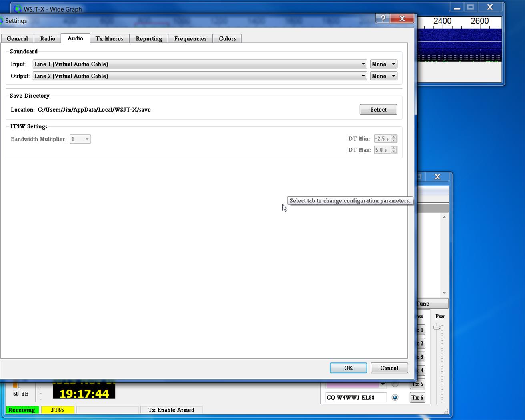Image resolution: width=525 pixels, height=420 pixels.
Task: Click the Tx 6 button
Action: point(417,398)
